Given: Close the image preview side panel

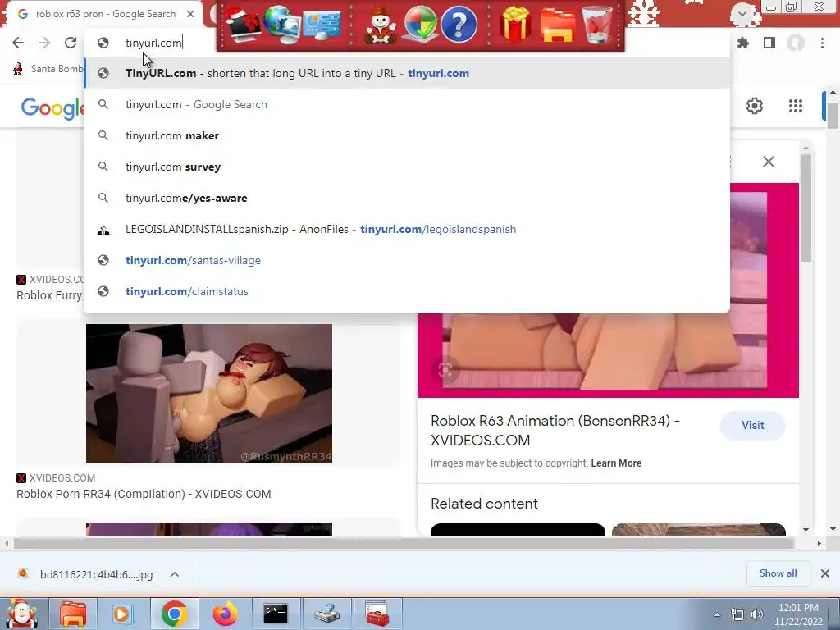Looking at the screenshot, I should (768, 162).
